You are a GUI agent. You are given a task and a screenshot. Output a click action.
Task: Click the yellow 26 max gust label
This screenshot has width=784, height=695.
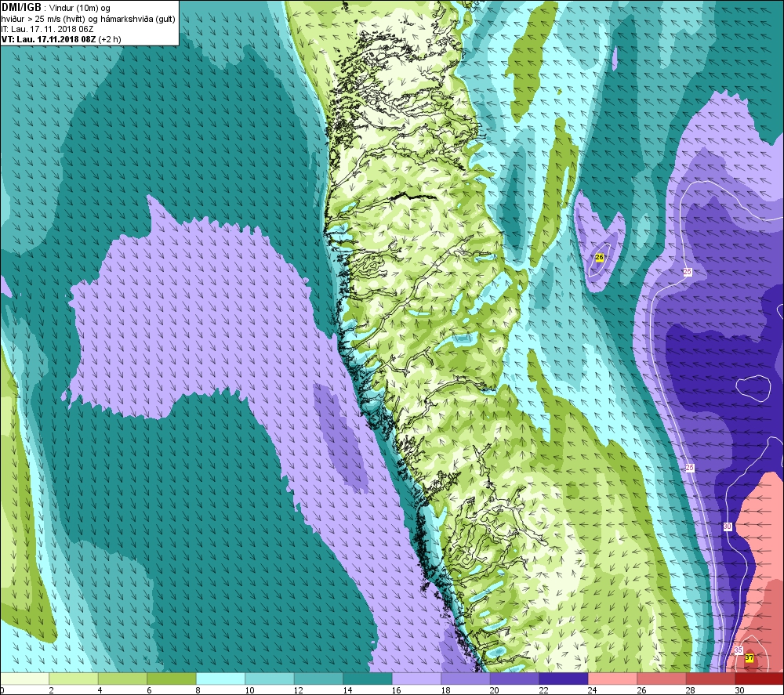(600, 257)
